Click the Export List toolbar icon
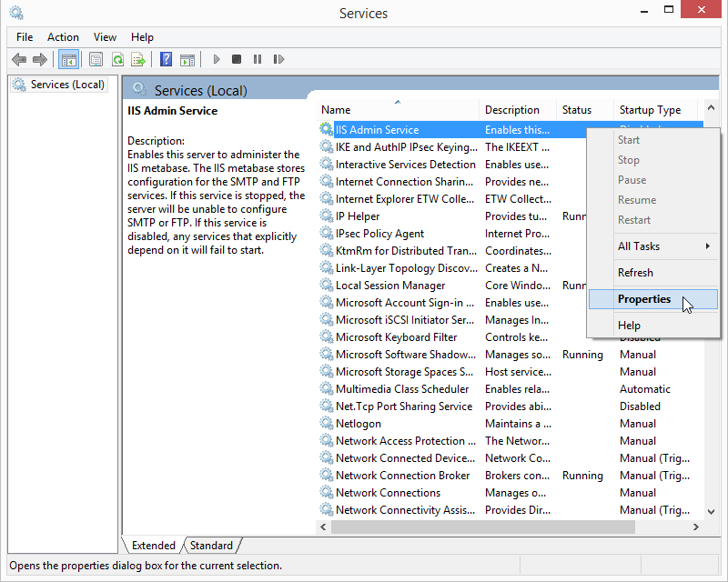 [138, 59]
